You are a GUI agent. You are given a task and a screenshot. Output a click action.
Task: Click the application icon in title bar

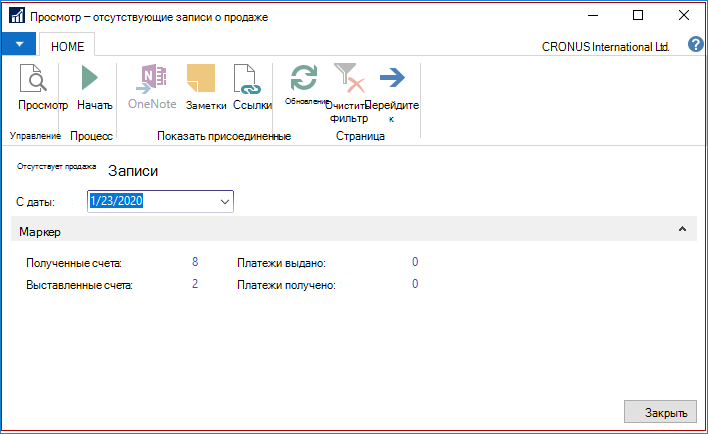[x=17, y=16]
